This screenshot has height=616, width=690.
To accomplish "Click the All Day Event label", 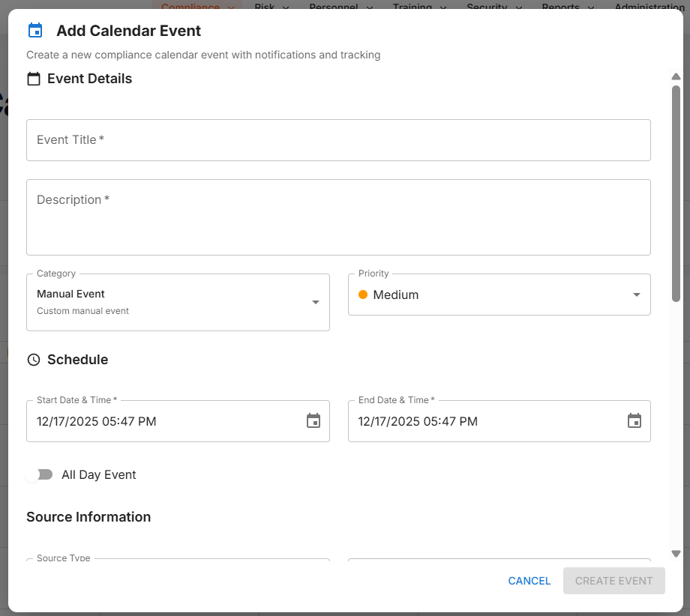I will coord(99,474).
